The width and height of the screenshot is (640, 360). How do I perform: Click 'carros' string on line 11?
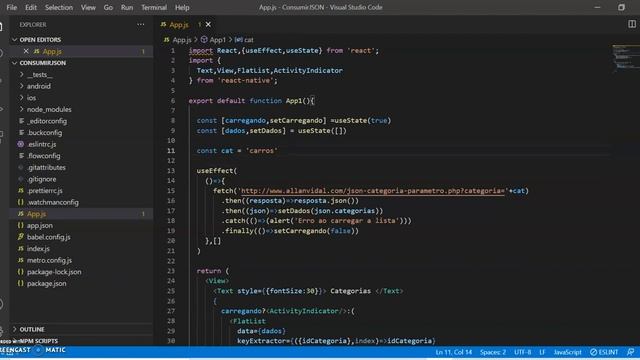262,151
